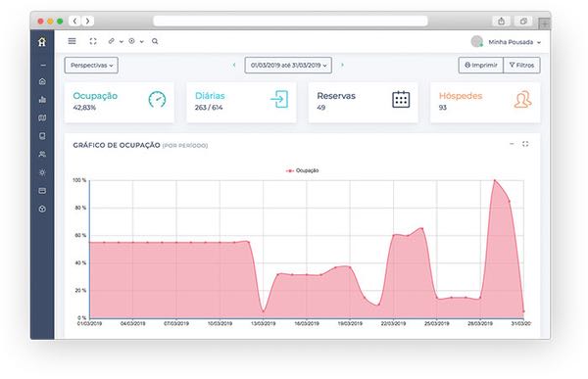Click the house logo atop the sidebar
588x379 pixels.
(x=42, y=41)
